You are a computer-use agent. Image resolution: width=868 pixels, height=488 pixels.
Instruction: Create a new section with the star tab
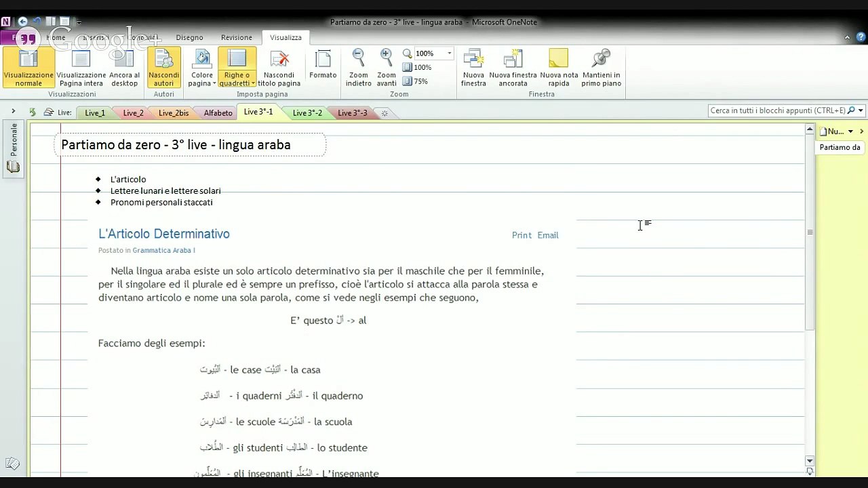click(x=384, y=113)
